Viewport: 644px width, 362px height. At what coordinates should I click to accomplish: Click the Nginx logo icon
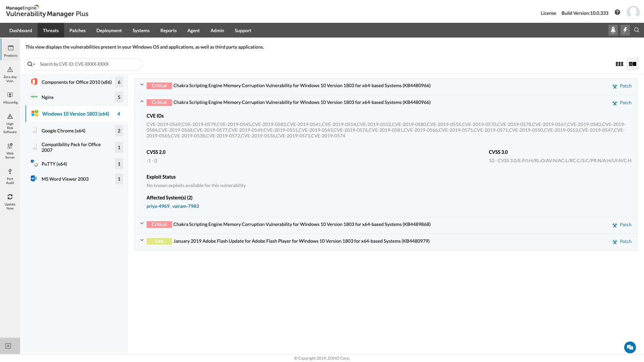pos(34,97)
